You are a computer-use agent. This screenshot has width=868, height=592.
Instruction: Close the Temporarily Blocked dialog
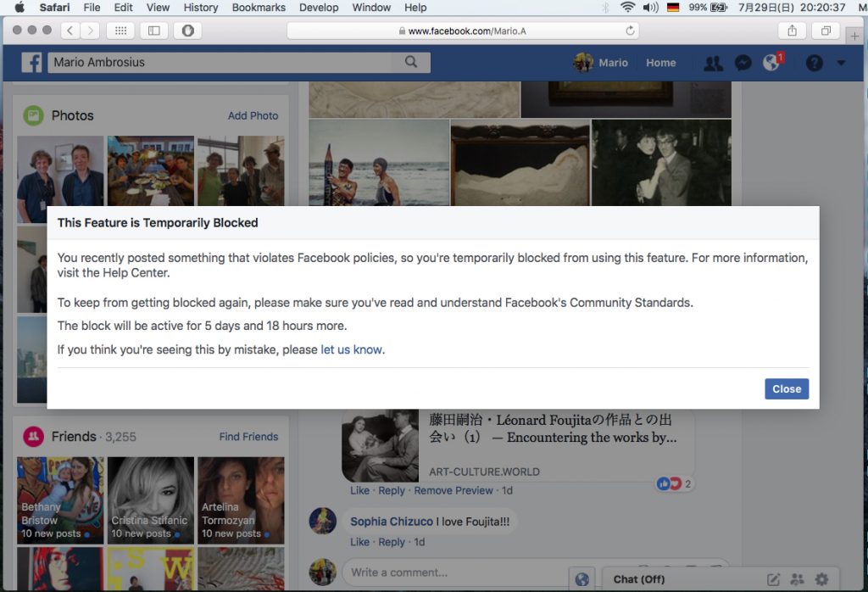(787, 388)
